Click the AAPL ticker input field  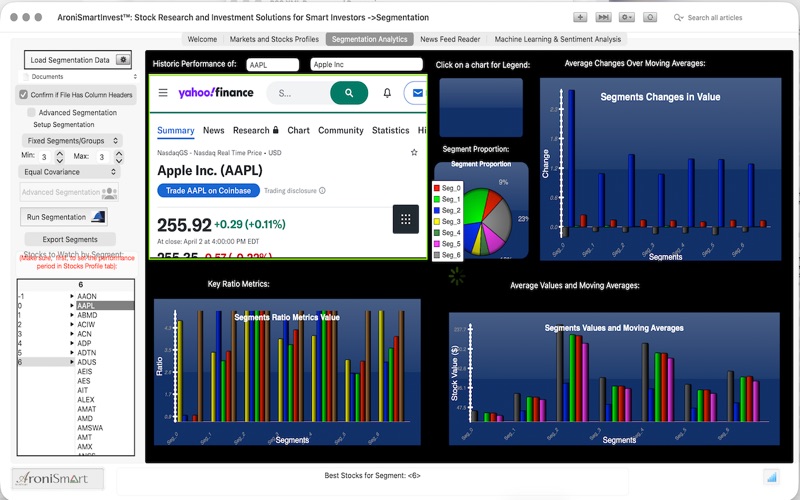[272, 65]
